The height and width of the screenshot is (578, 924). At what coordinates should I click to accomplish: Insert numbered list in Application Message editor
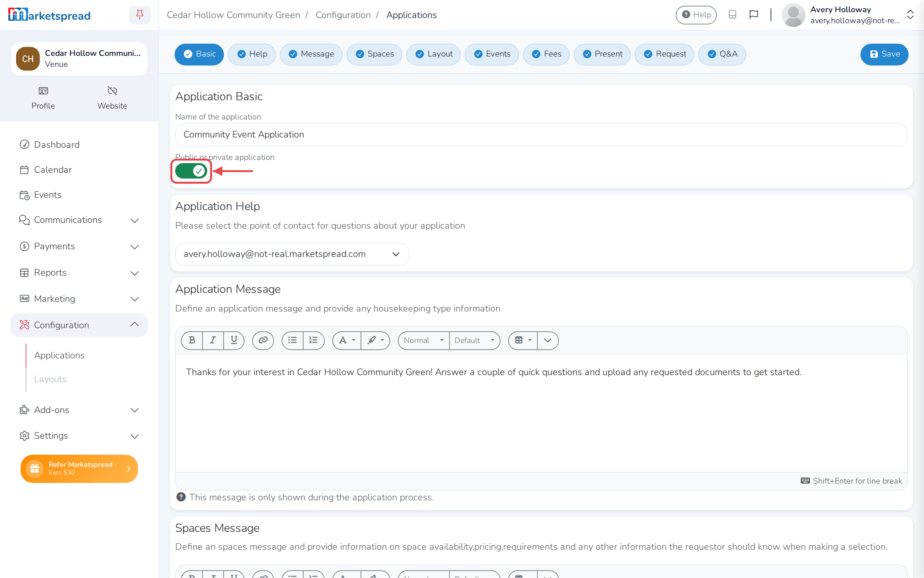click(x=313, y=340)
